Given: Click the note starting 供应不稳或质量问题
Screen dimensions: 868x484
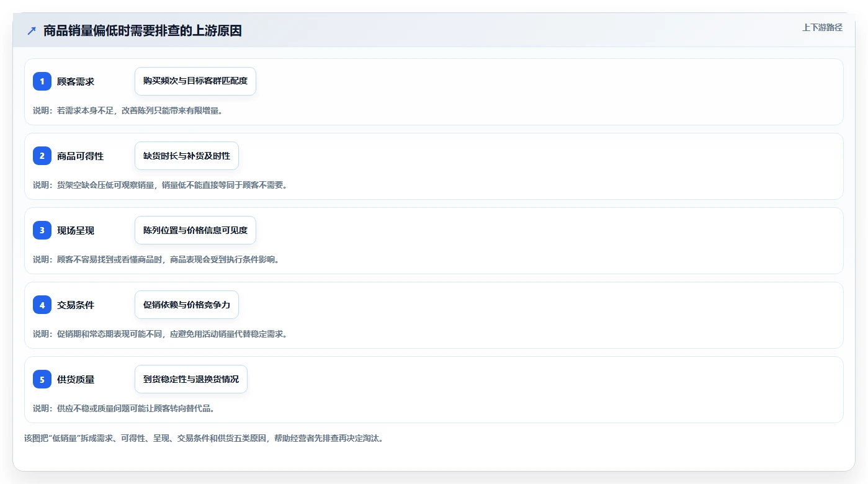Looking at the screenshot, I should coord(123,408).
